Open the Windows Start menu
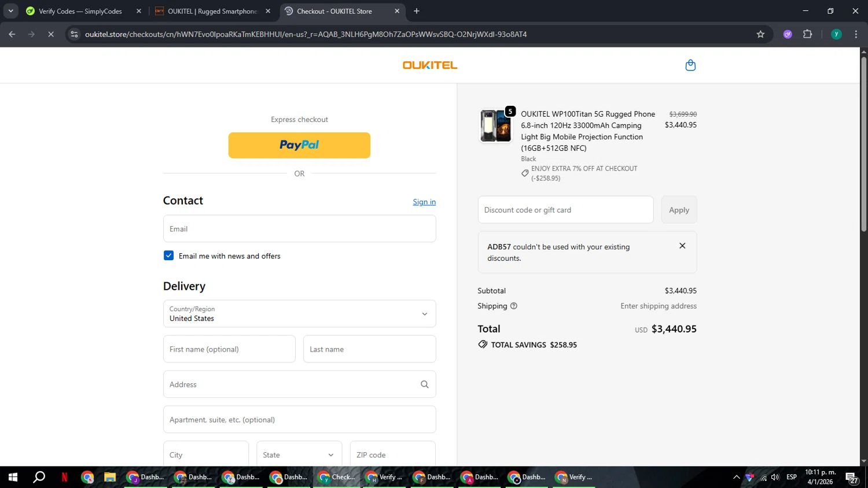Viewport: 868px width, 488px height. (x=13, y=477)
